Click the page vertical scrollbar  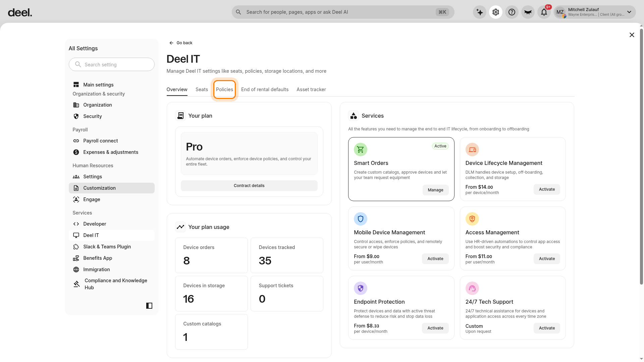pos(641,157)
